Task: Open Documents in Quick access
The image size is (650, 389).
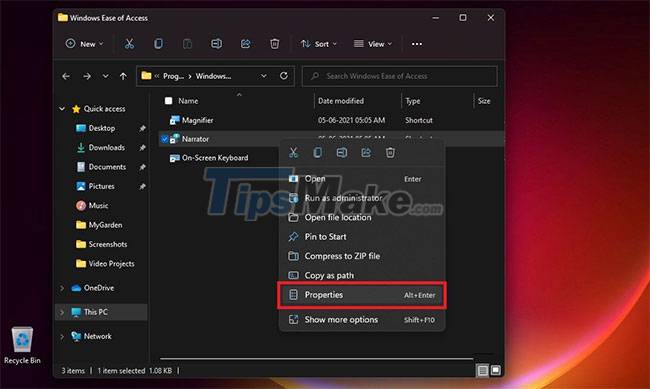Action: (107, 167)
